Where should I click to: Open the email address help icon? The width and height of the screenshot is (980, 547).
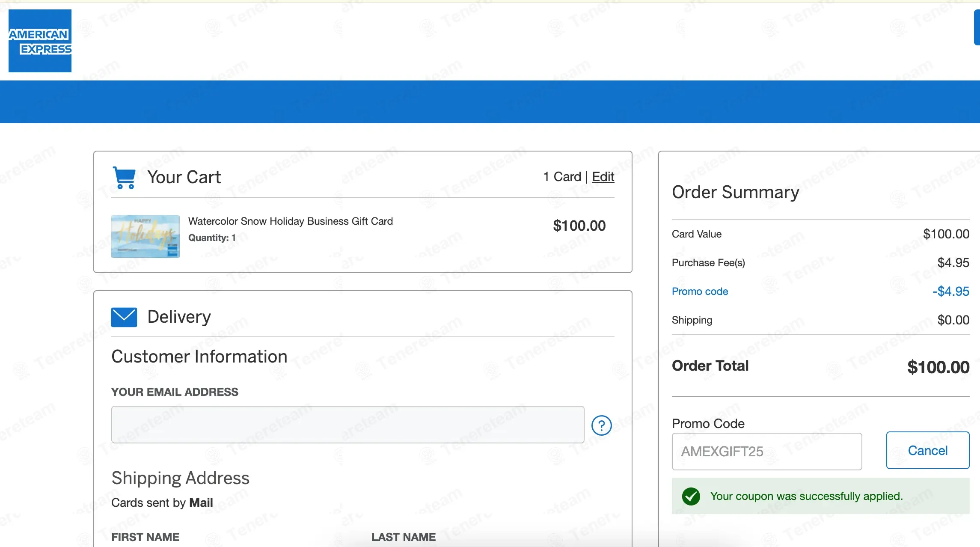coord(601,425)
